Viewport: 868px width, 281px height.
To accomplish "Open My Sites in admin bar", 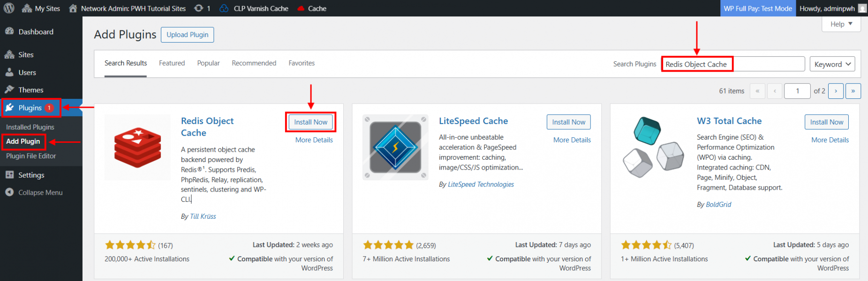I will click(41, 8).
